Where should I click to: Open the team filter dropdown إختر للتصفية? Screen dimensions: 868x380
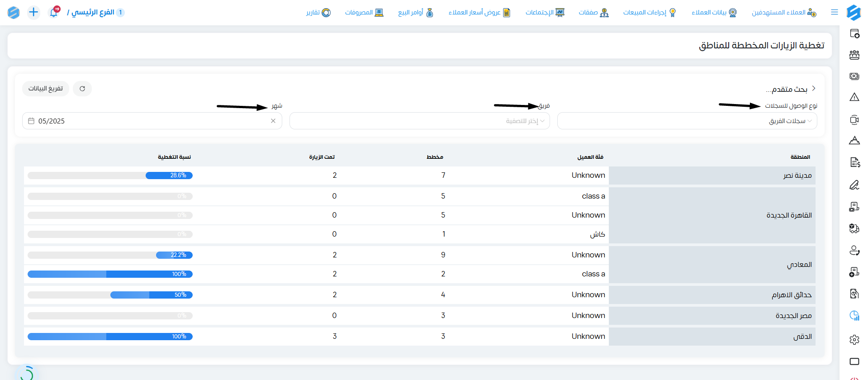pyautogui.click(x=420, y=121)
